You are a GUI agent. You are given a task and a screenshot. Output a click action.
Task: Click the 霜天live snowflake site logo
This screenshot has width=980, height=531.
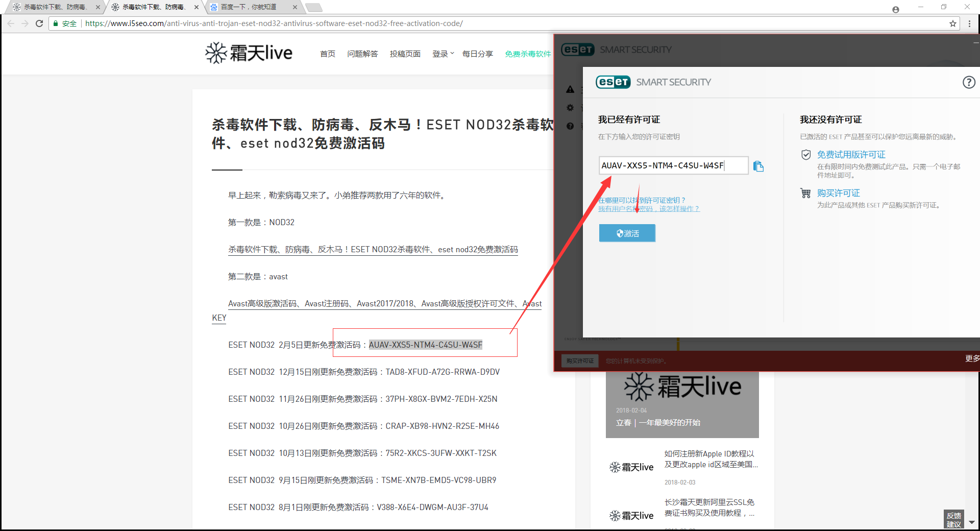(x=249, y=53)
